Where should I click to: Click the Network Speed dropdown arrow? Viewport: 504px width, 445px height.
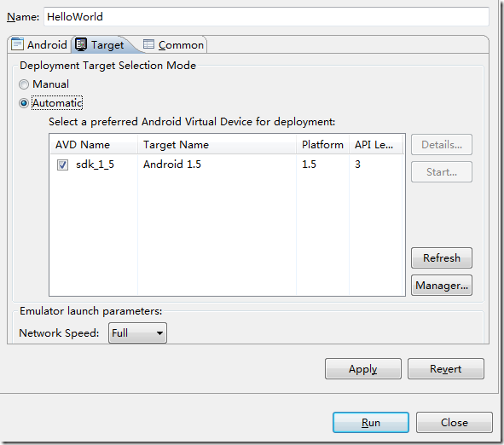pos(159,333)
